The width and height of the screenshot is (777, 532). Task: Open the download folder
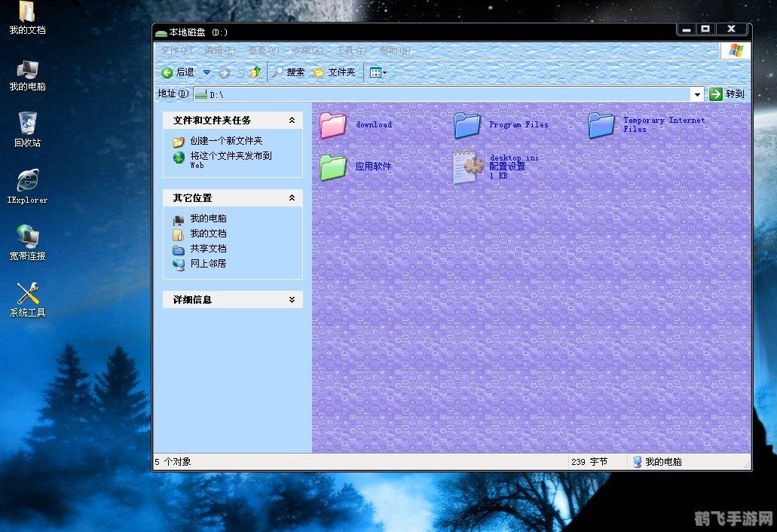pyautogui.click(x=332, y=125)
